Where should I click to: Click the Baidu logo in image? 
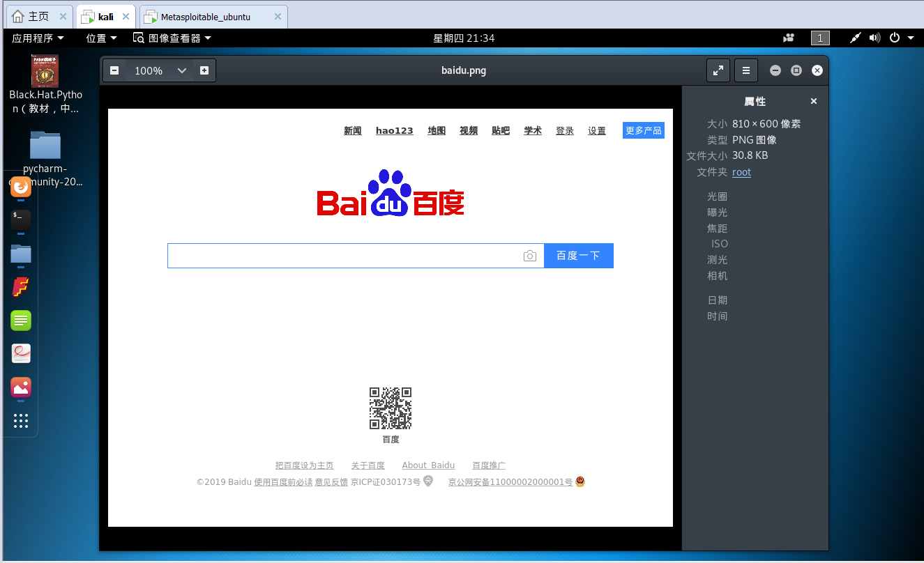tap(391, 193)
